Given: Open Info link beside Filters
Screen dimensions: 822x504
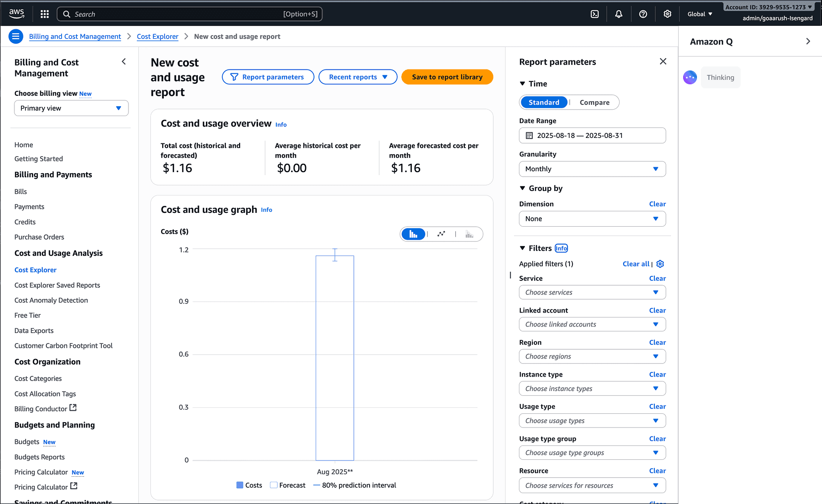Looking at the screenshot, I should pos(561,249).
